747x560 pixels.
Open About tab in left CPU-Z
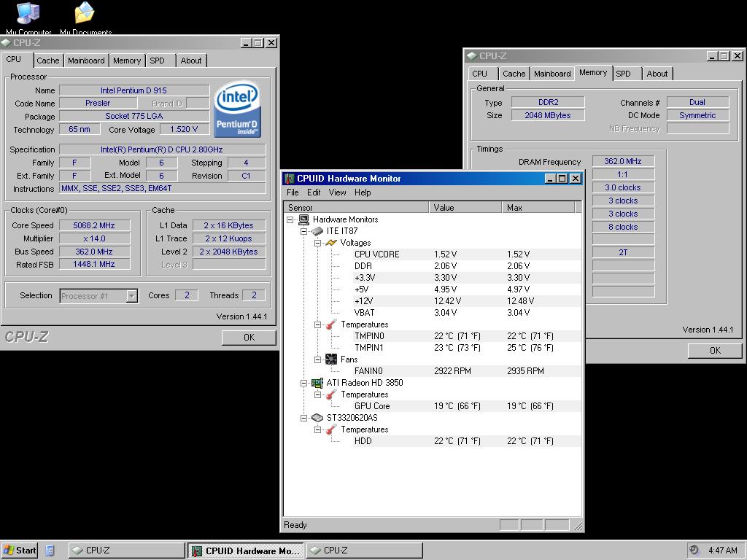[x=191, y=61]
